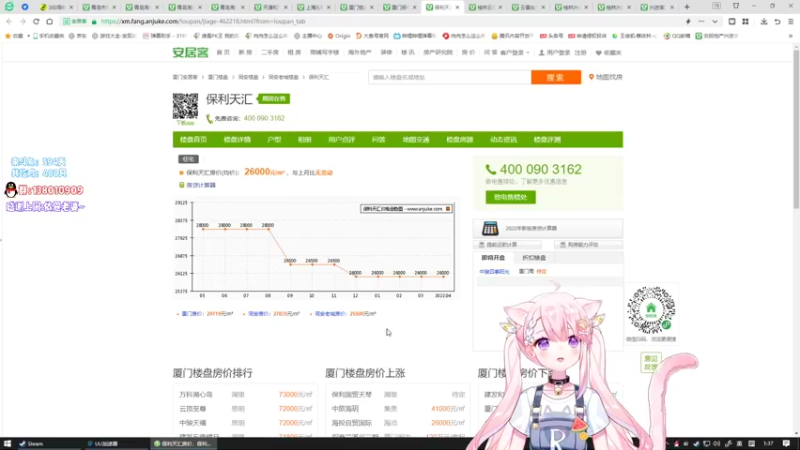Image resolution: width=800 pixels, height=450 pixels.
Task: Click the undo closed-tab arrow icon
Action: pyautogui.click(x=777, y=21)
